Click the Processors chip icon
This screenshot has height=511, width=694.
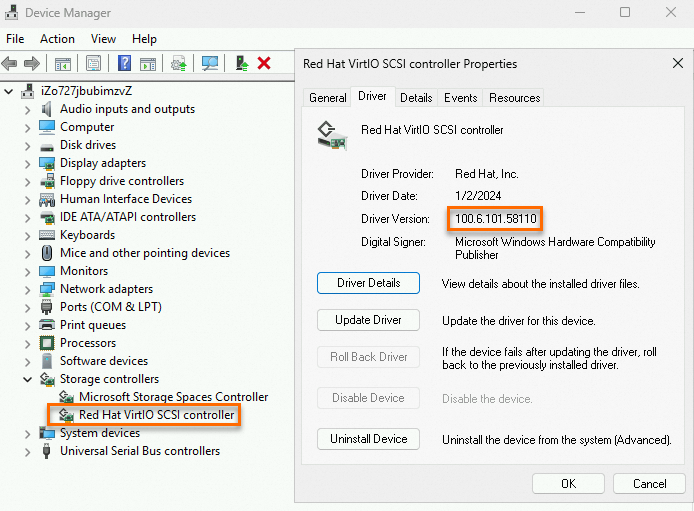(x=46, y=343)
